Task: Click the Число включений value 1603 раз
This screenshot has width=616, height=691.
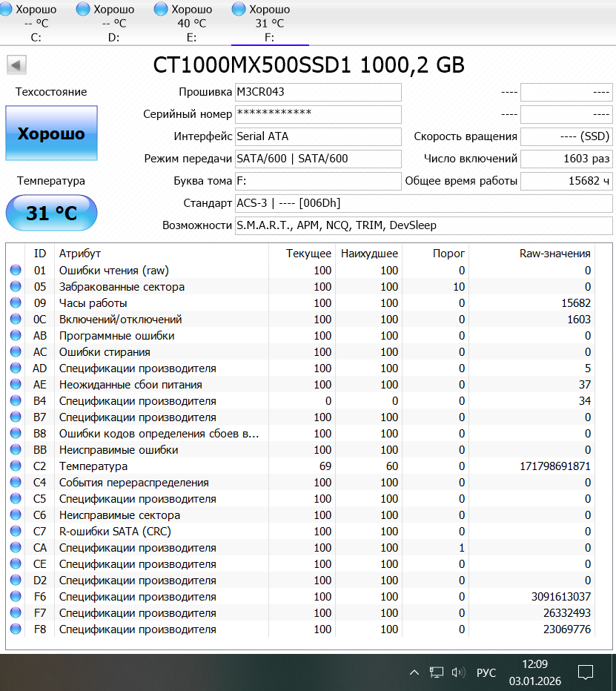Action: (x=566, y=159)
